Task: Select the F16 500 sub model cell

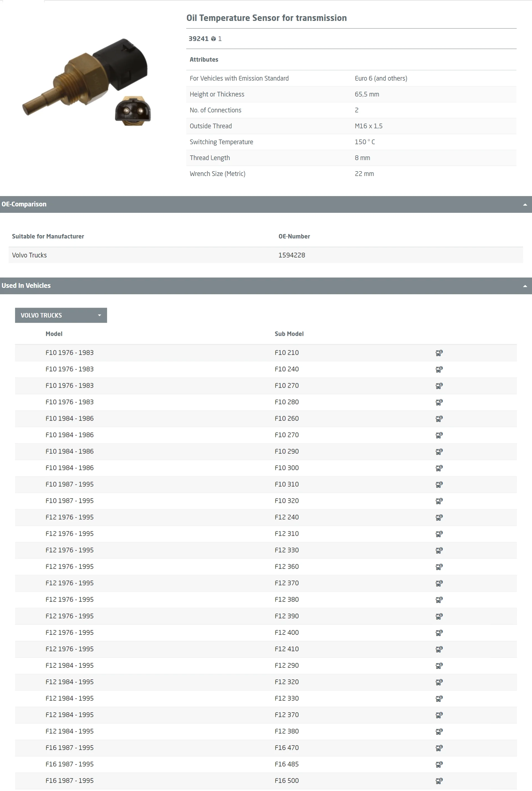Action: pyautogui.click(x=287, y=781)
